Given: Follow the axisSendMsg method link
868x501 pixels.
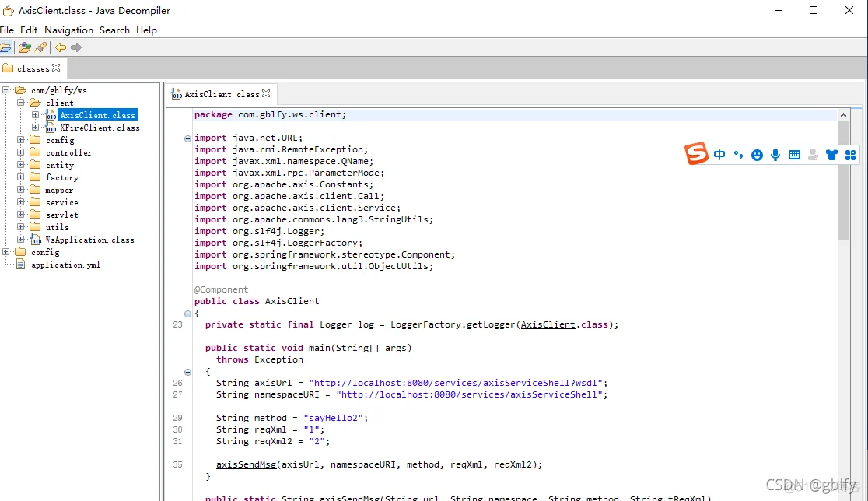Looking at the screenshot, I should (x=246, y=464).
